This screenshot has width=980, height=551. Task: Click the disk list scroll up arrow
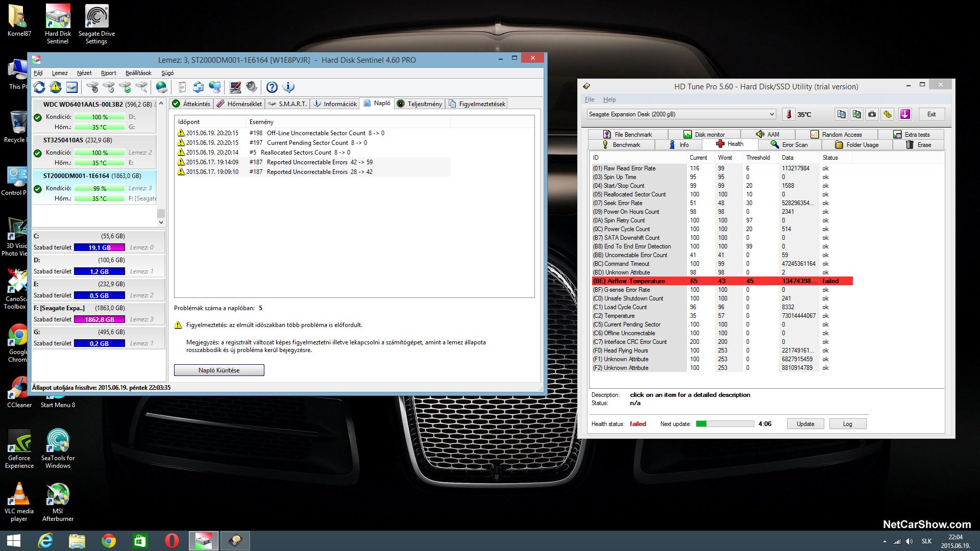(x=161, y=104)
